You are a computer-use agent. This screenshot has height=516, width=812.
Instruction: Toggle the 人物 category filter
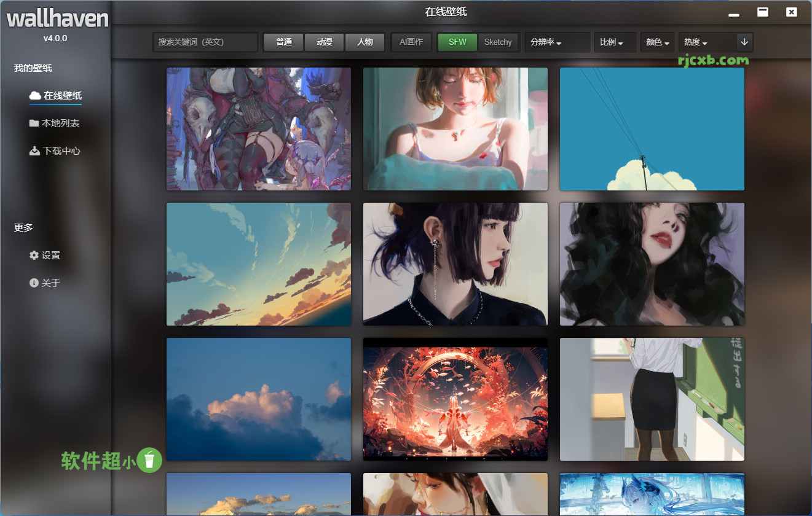point(365,42)
